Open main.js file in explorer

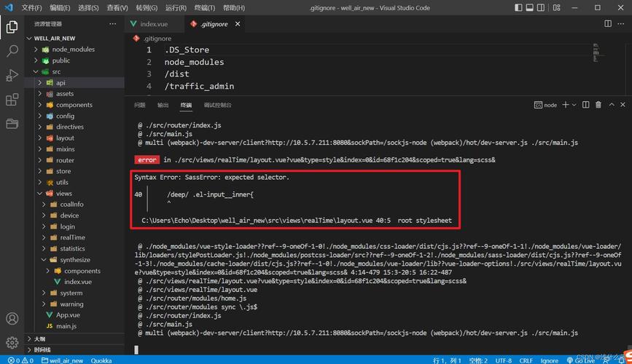pyautogui.click(x=66, y=326)
